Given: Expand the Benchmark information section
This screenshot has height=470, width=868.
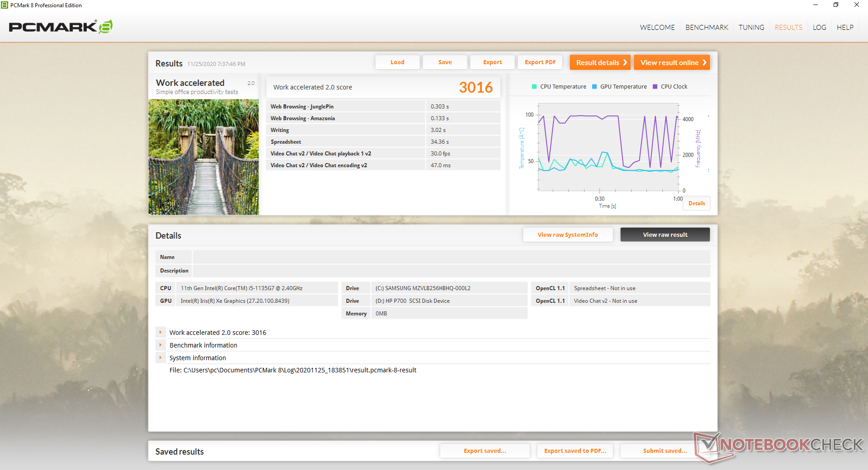Looking at the screenshot, I should point(160,345).
